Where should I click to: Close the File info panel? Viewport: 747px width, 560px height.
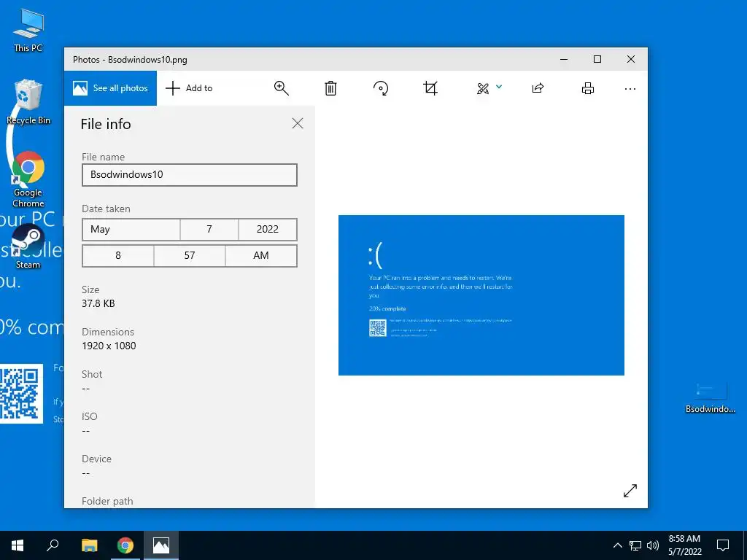[298, 123]
